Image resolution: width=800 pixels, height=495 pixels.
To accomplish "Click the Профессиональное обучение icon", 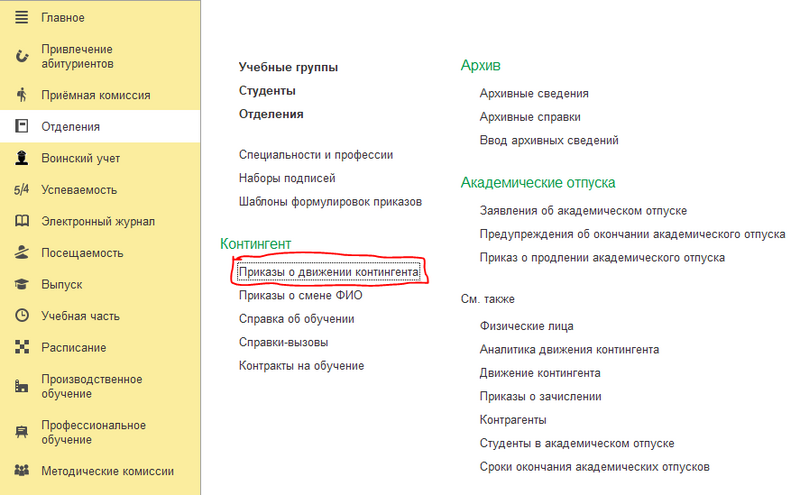I will [x=21, y=432].
